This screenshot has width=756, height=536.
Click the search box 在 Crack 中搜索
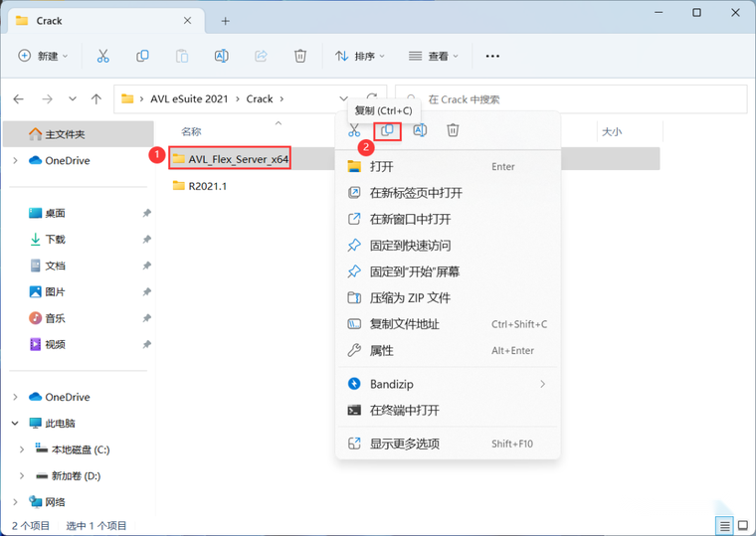[x=571, y=99]
